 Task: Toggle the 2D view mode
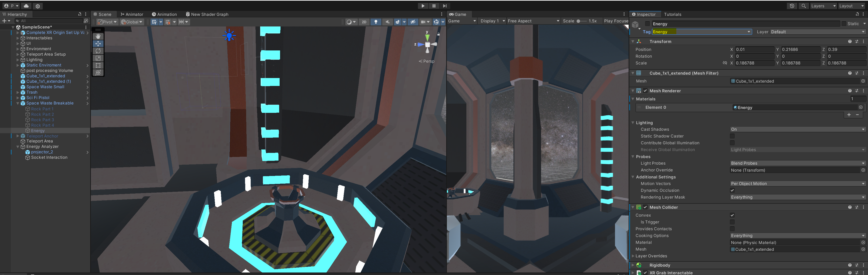coord(364,22)
